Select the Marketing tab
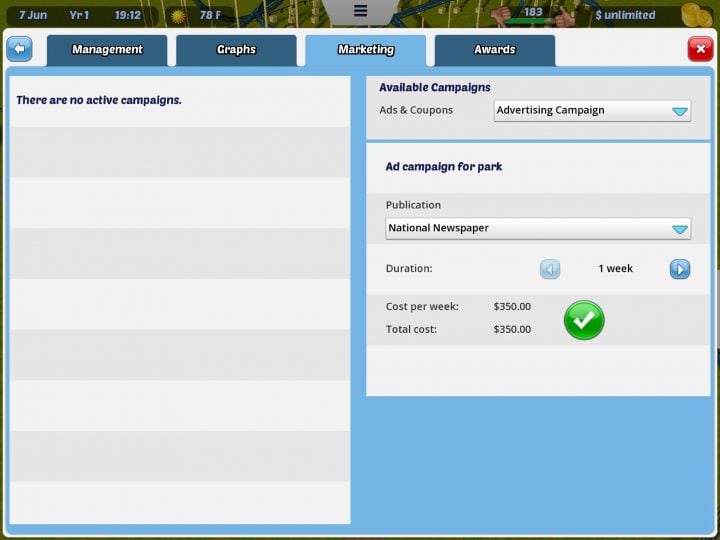The width and height of the screenshot is (720, 540). click(x=366, y=51)
